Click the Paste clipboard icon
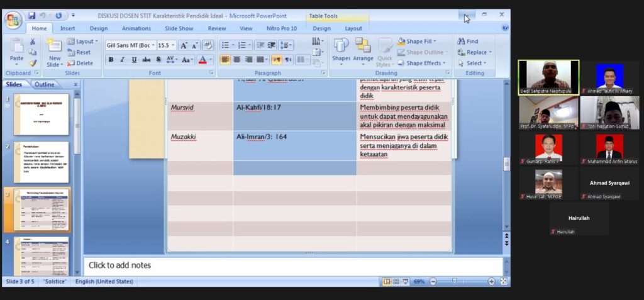Image resolution: width=644 pixels, height=300 pixels. click(x=16, y=46)
